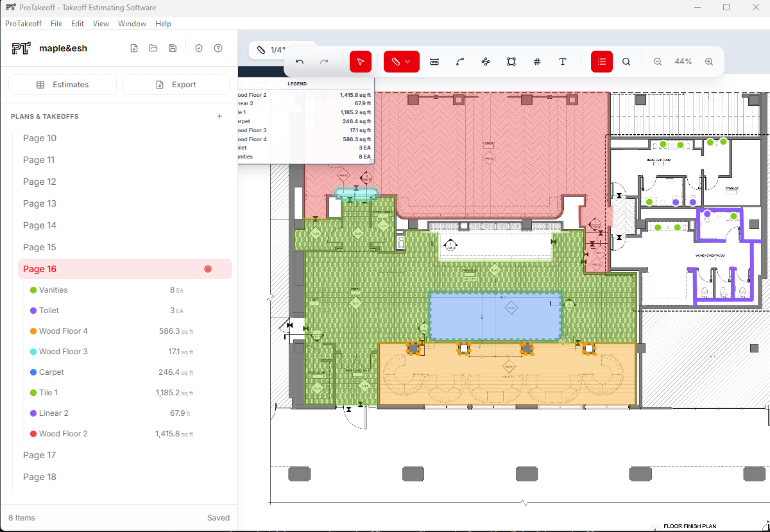Click the green color dot beside Vanities

33,289
